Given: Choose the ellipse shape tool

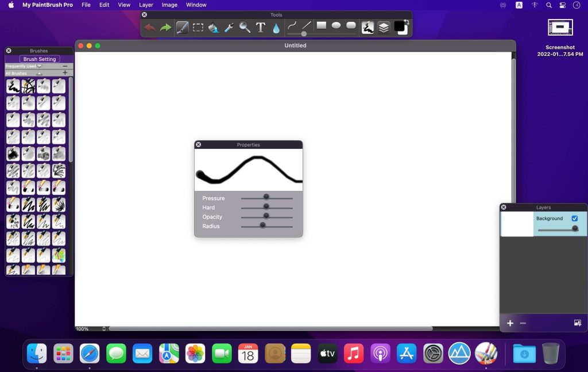Looking at the screenshot, I should (x=335, y=25).
